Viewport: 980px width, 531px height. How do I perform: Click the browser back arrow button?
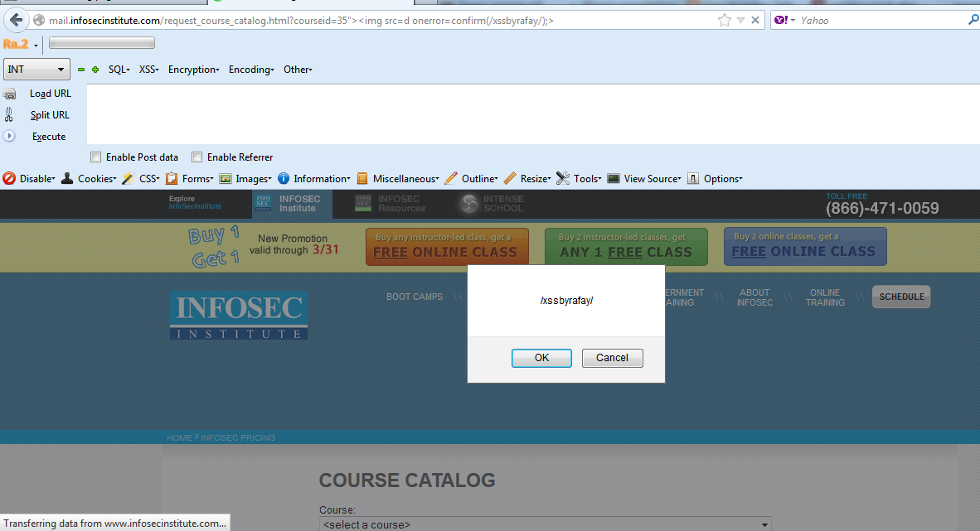click(x=15, y=21)
